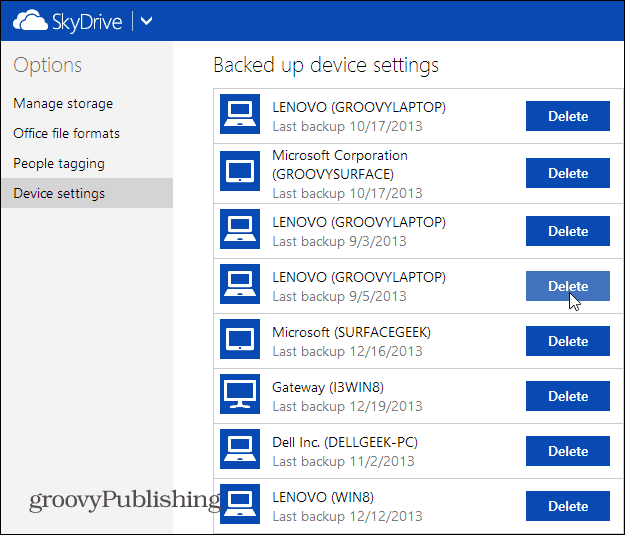Click laptop icon for LENOVO backup 9/3/2013
The width and height of the screenshot is (625, 535).
coord(240,229)
